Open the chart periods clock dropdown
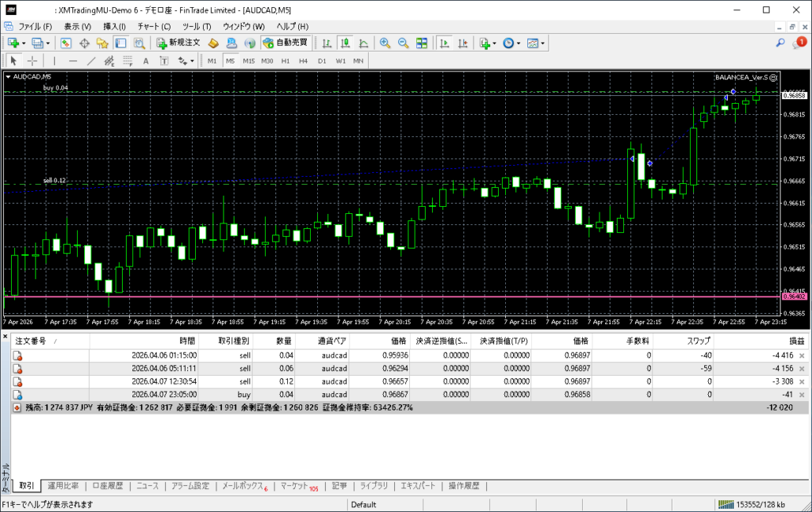The width and height of the screenshot is (812, 512). pos(511,43)
